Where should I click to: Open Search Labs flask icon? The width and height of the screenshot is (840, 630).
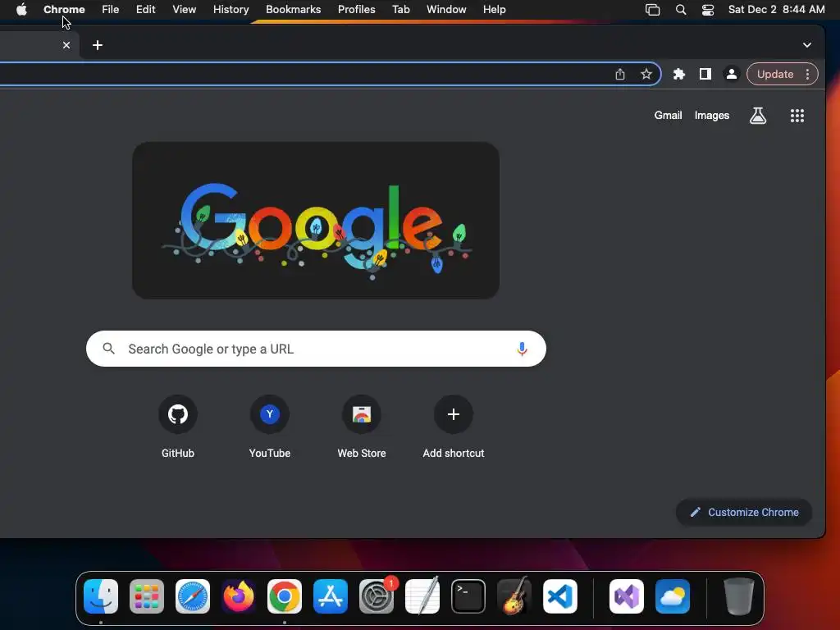(x=757, y=115)
